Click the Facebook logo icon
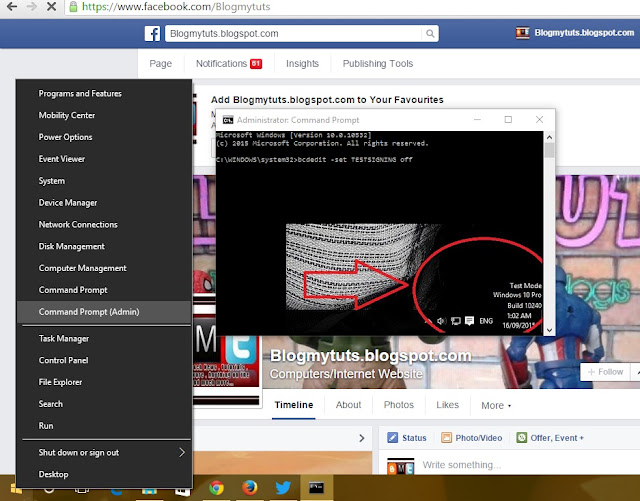Screen dimensions: 640x501 point(152,33)
